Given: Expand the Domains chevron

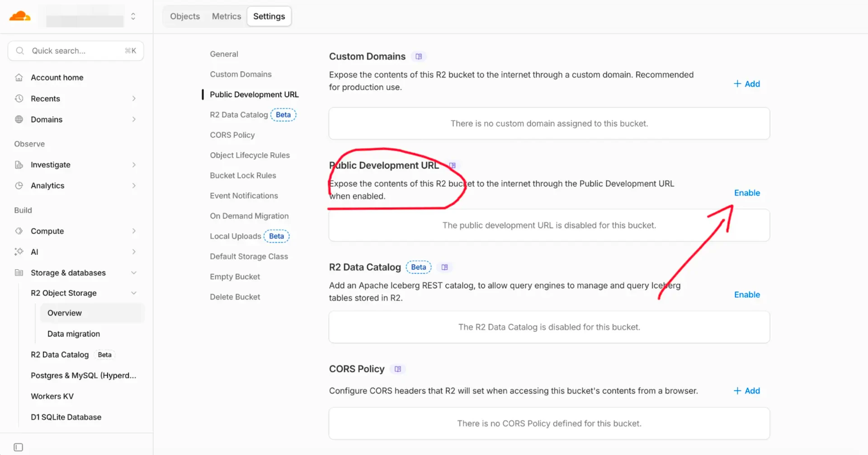Looking at the screenshot, I should (x=134, y=119).
